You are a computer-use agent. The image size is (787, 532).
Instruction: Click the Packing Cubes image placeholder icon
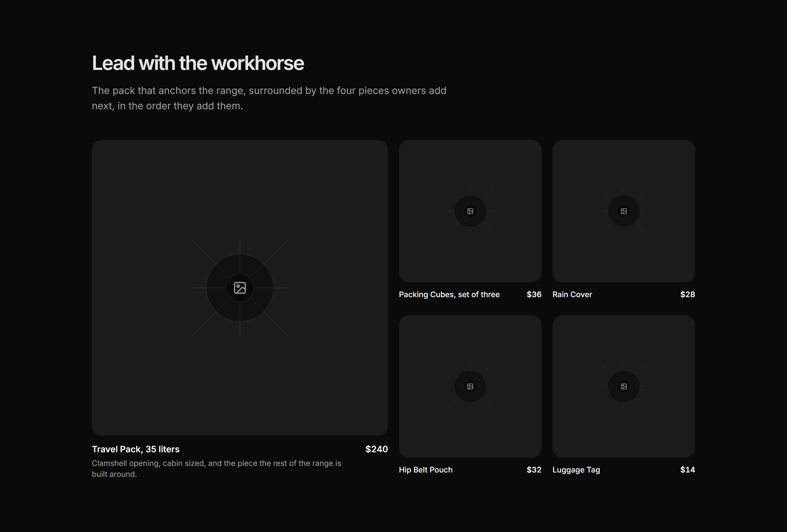tap(470, 211)
